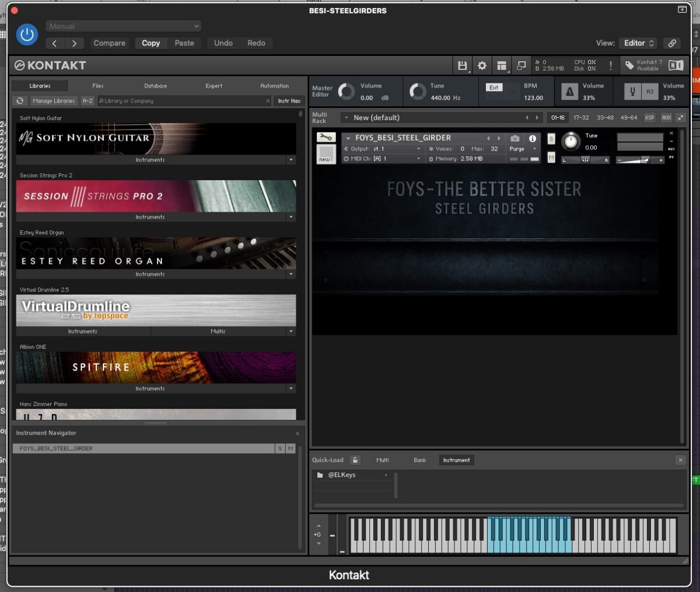Switch to the Files tab
700x592 pixels.
click(97, 86)
